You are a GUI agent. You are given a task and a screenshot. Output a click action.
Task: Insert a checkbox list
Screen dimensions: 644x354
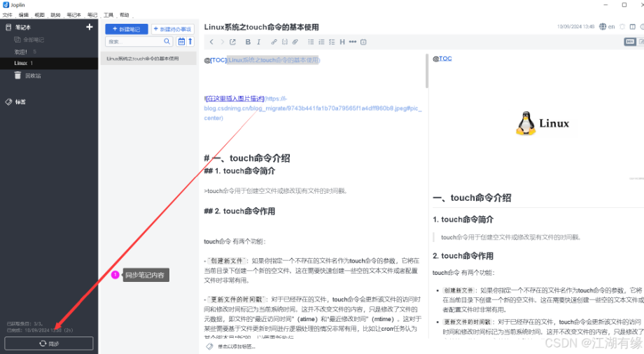coord(332,42)
